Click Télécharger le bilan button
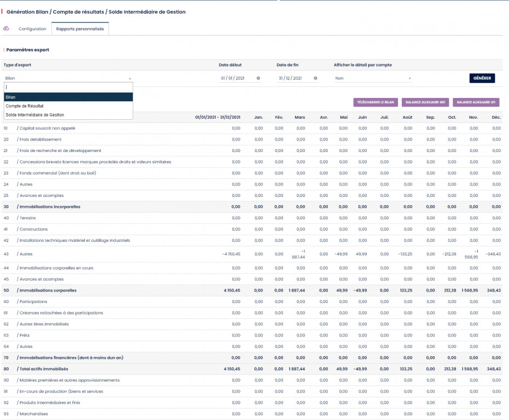509x420 pixels. (375, 102)
